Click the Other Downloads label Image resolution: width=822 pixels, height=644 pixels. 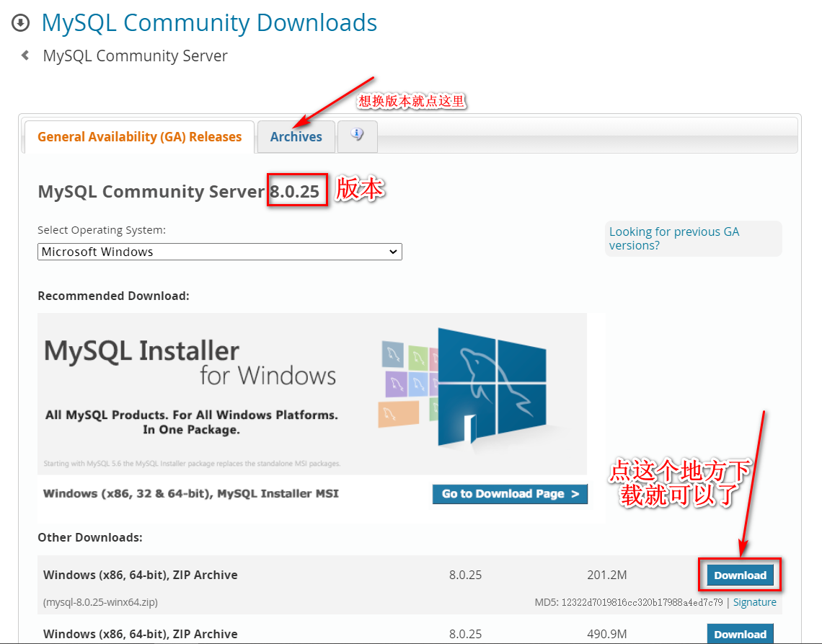click(90, 537)
